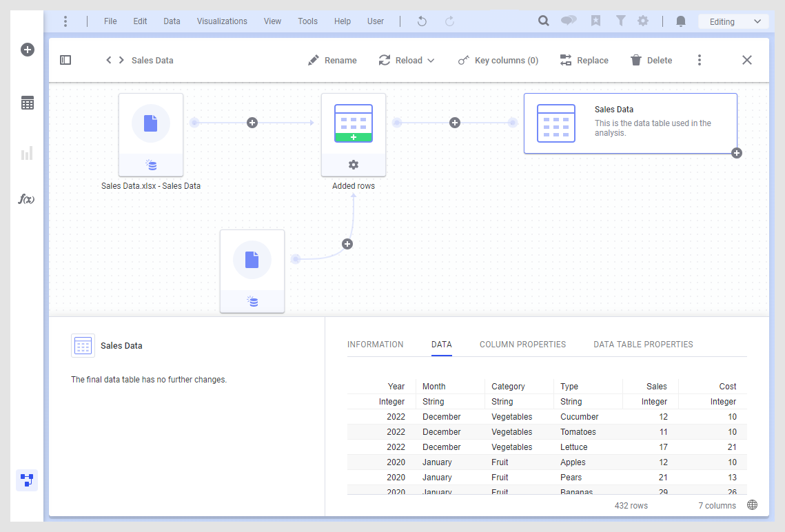785x532 pixels.
Task: Open the Editing mode dropdown
Action: coord(733,21)
